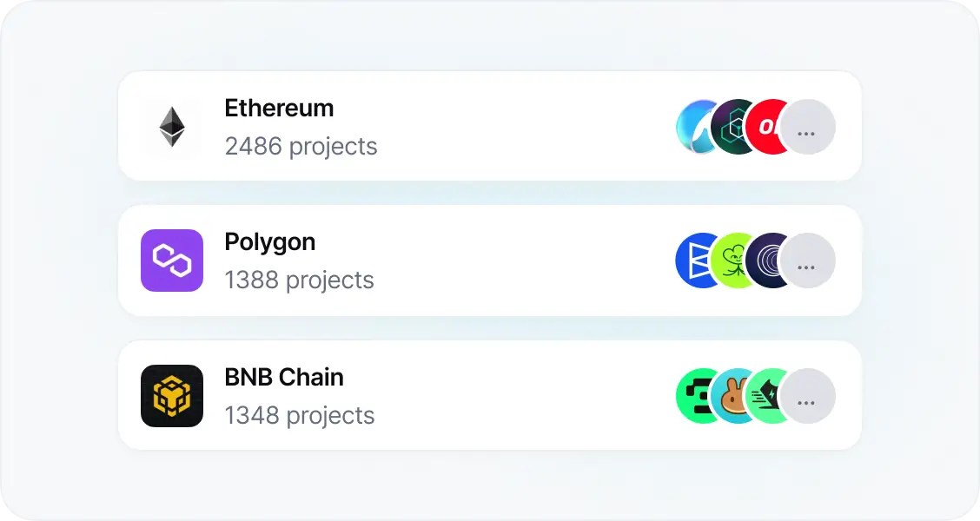The image size is (980, 521).
Task: Show more Ethereum projects via ellipsis
Action: (x=807, y=128)
